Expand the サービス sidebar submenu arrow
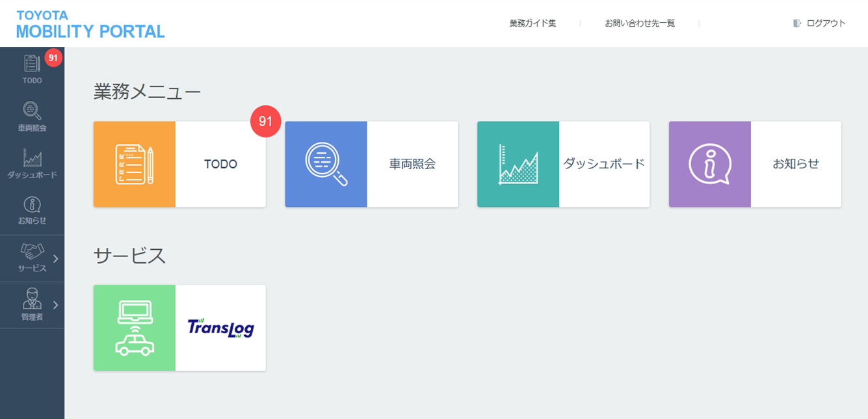Image resolution: width=868 pixels, height=419 pixels. click(x=55, y=258)
